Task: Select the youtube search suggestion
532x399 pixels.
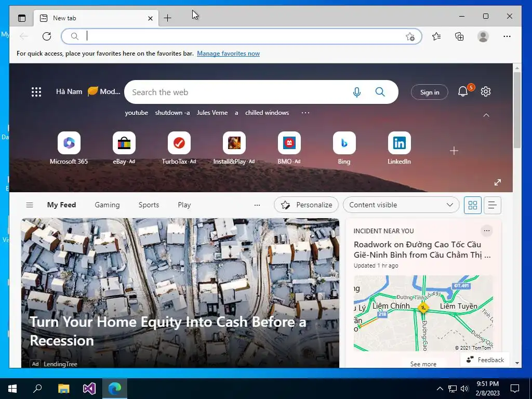Action: point(137,113)
